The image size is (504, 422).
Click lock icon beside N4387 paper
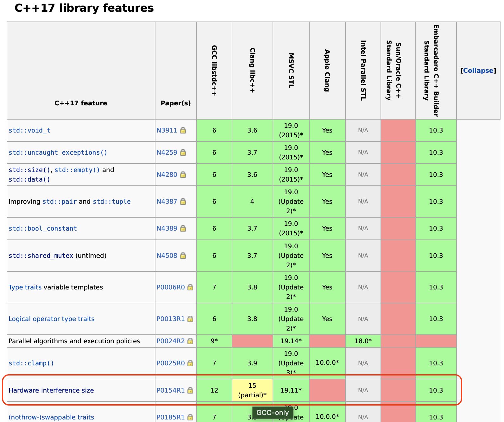[x=183, y=202]
